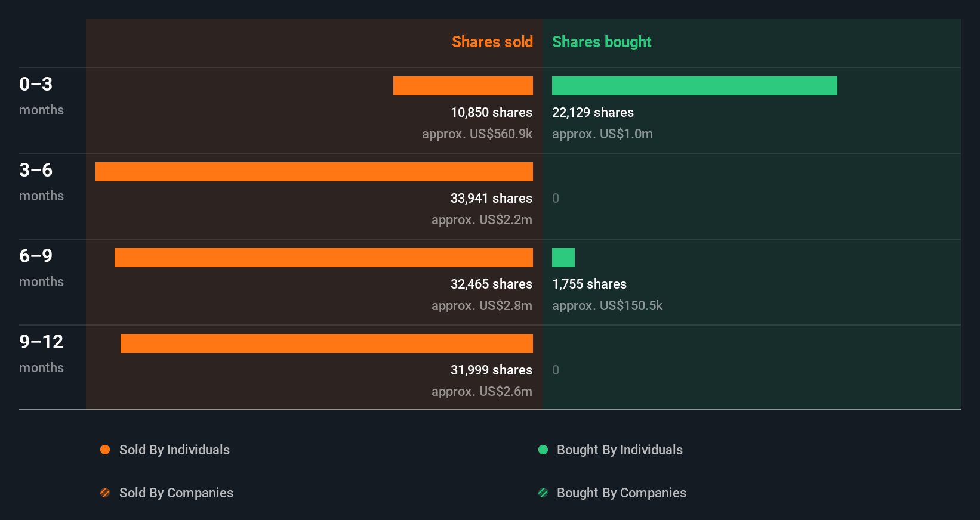
Task: Click the green Bought By Individuals legend dot
Action: coord(543,450)
